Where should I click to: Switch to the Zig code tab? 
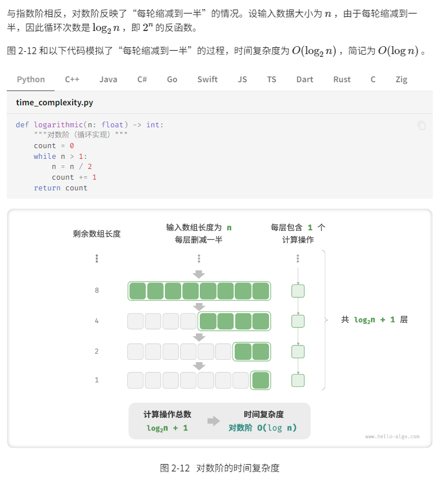(x=401, y=79)
